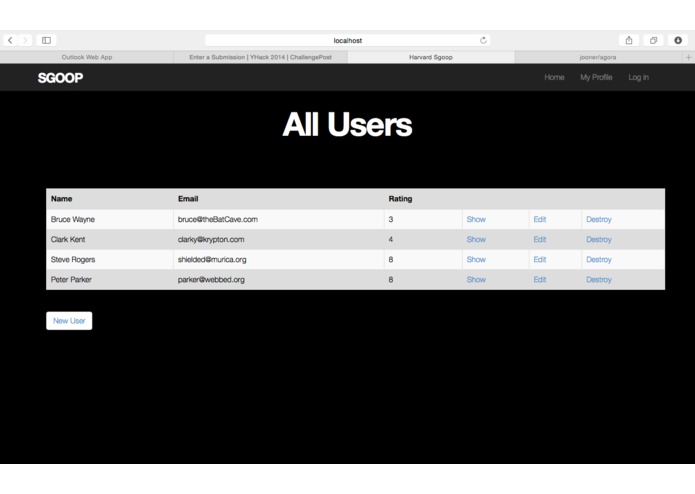Image resolution: width=695 pixels, height=494 pixels.
Task: Destroy the Peter Parker user
Action: (x=599, y=280)
